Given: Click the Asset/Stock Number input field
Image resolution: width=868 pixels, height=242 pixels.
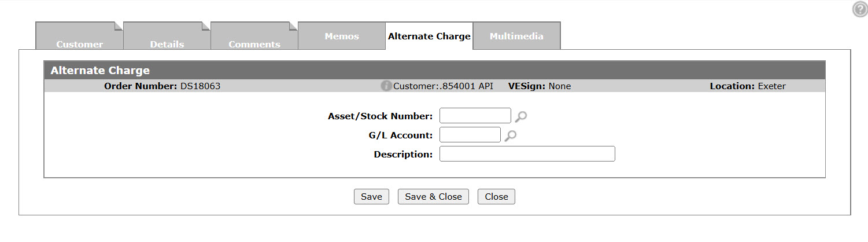Looking at the screenshot, I should click(x=475, y=116).
